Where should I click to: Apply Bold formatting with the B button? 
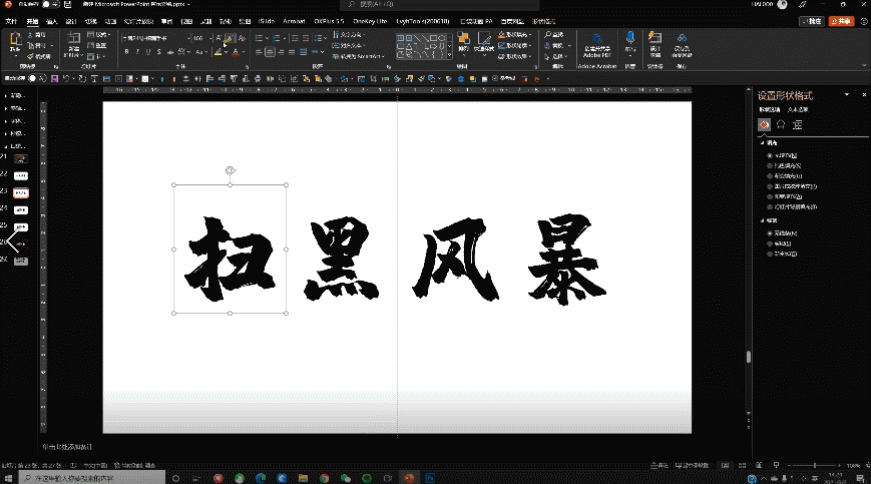click(x=127, y=52)
